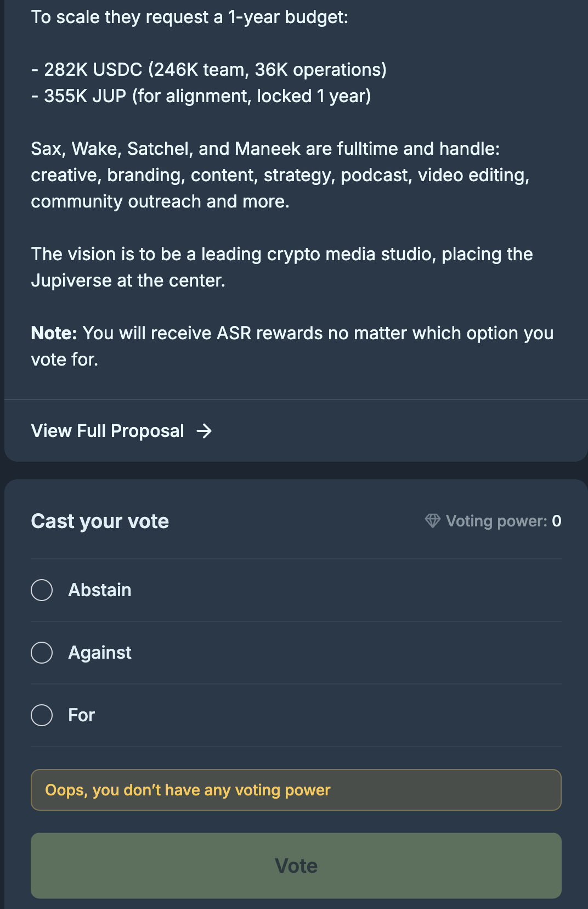Click the Voting power value 0

pyautogui.click(x=557, y=521)
